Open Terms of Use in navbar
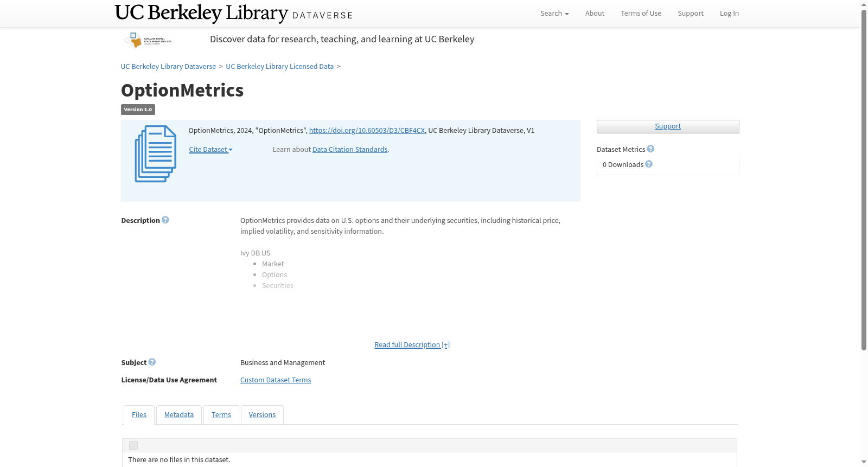This screenshot has height=467, width=868. 641,14
